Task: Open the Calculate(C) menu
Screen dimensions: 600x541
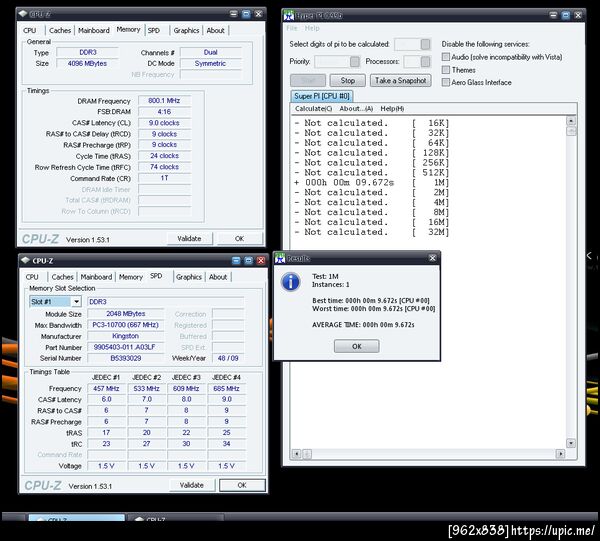Action: pyautogui.click(x=313, y=109)
